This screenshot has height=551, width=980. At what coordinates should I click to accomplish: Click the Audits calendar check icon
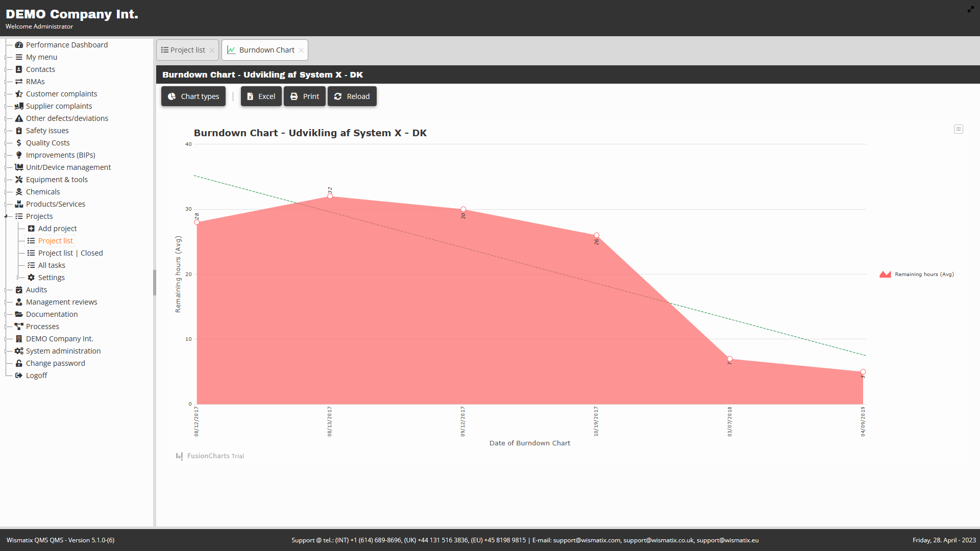tap(19, 290)
